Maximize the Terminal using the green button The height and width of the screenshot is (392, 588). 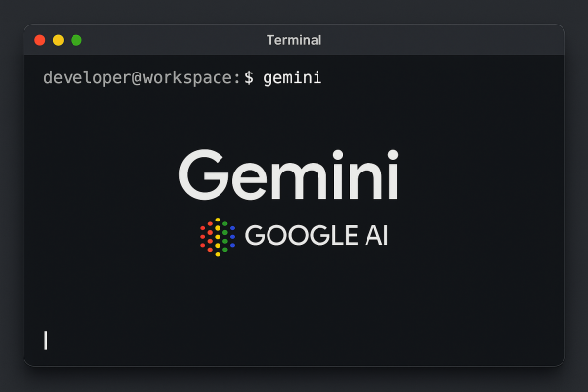76,40
